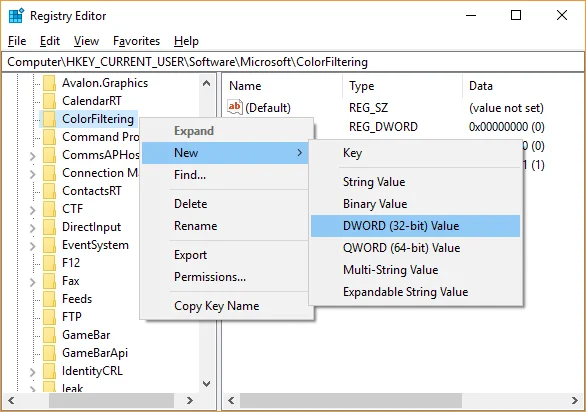Choose Binary Value from submenu
The height and width of the screenshot is (412, 586).
coord(415,204)
